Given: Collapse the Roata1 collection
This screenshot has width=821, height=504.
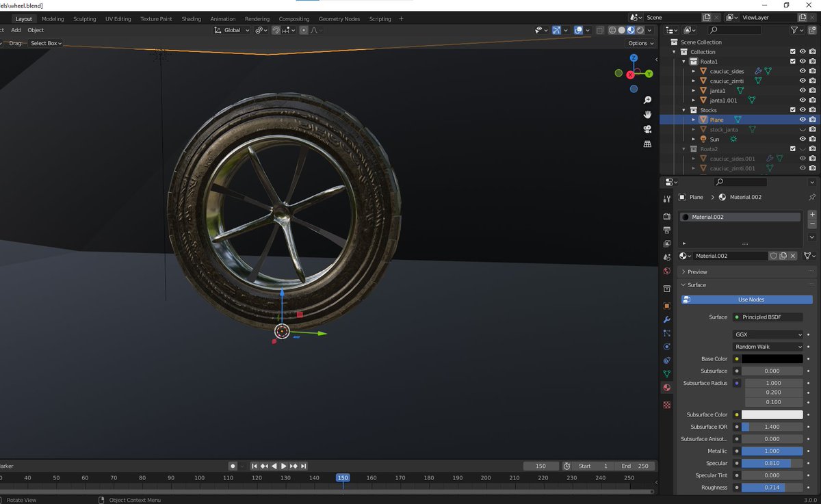Looking at the screenshot, I should pos(683,62).
